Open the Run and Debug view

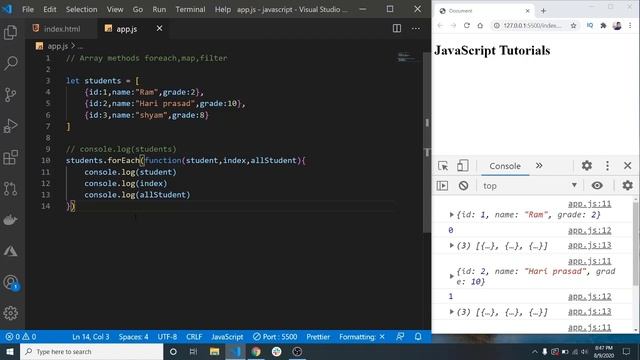click(11, 126)
